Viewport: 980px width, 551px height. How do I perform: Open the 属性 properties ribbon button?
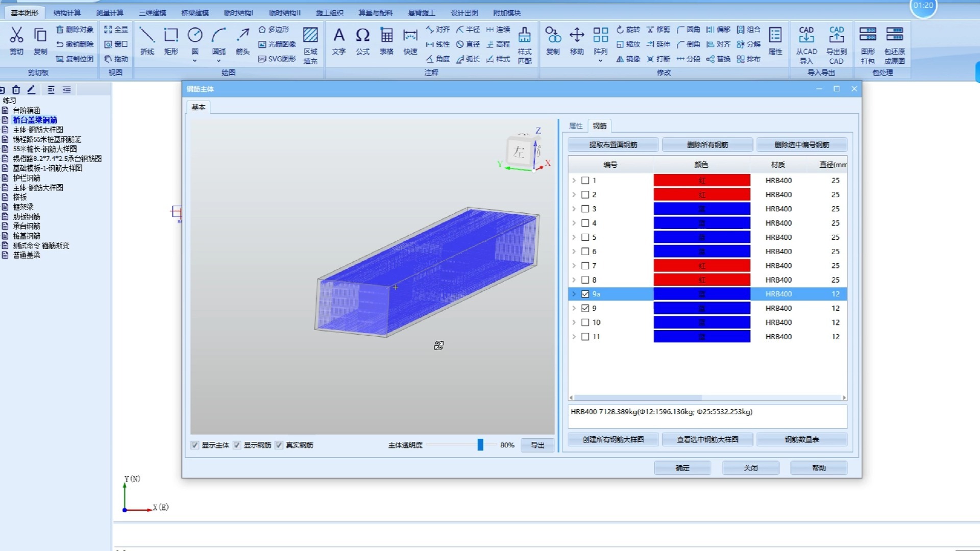[x=775, y=40]
